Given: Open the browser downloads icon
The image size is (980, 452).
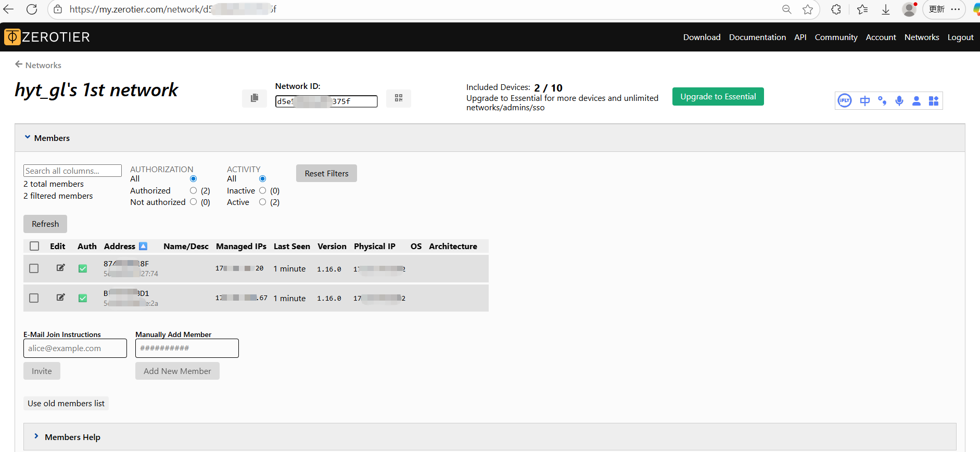Looking at the screenshot, I should point(886,9).
